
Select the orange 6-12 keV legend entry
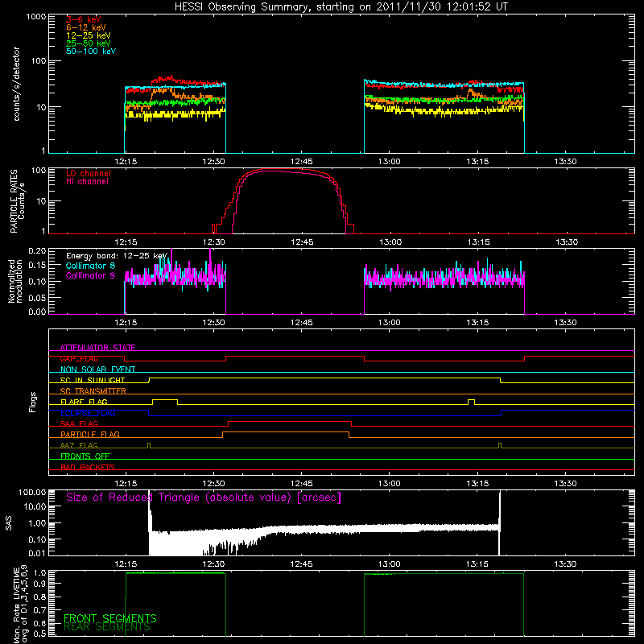(x=86, y=27)
